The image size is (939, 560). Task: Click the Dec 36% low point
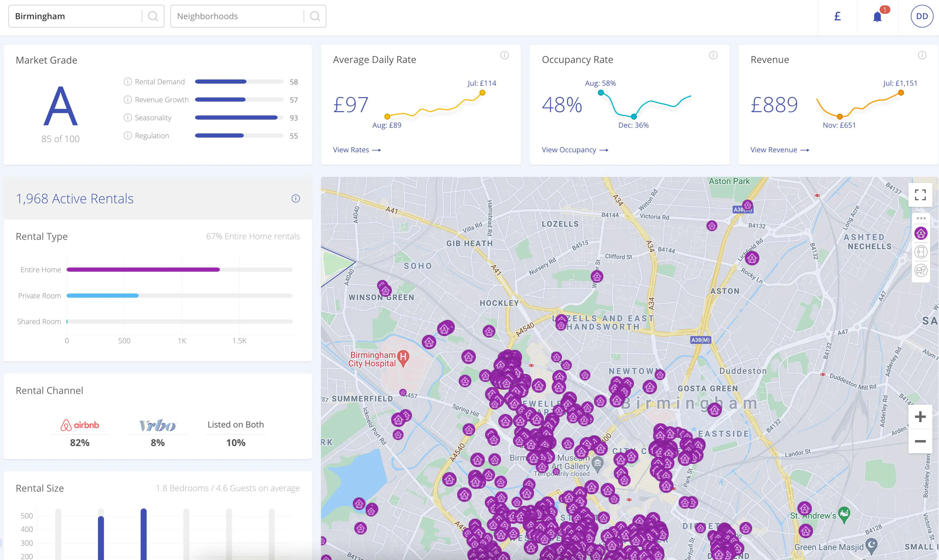click(x=634, y=116)
